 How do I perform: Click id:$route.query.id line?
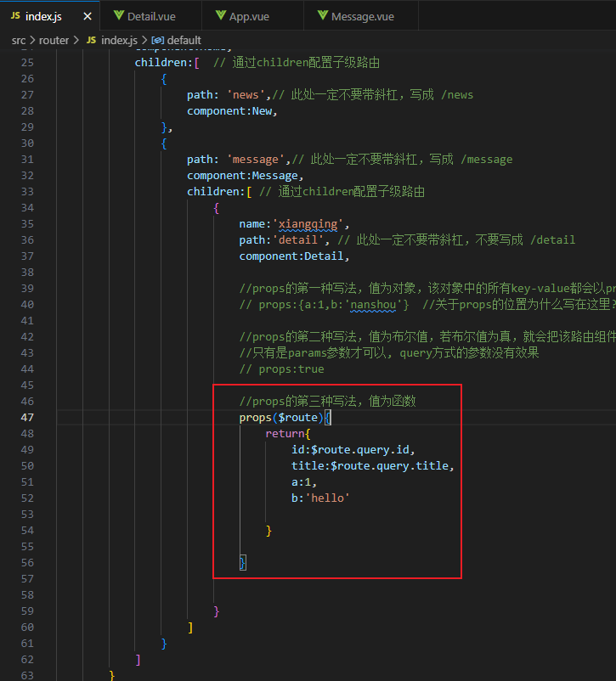point(353,449)
